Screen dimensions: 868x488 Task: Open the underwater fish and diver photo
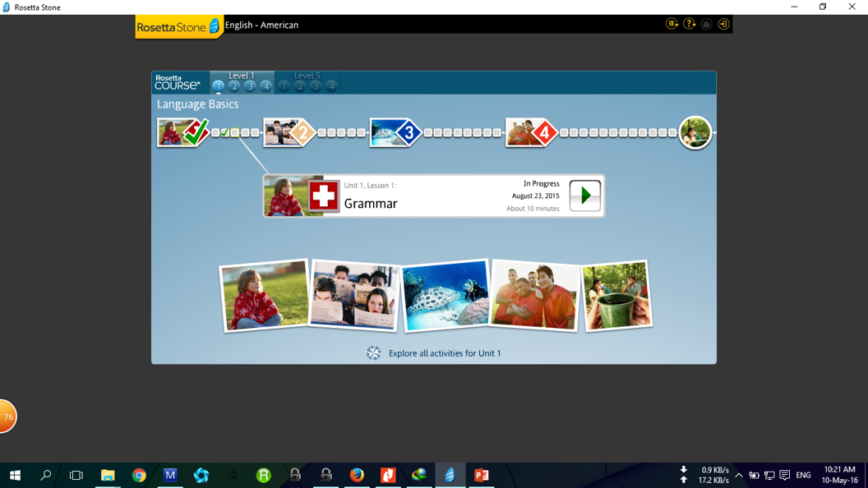coord(446,296)
